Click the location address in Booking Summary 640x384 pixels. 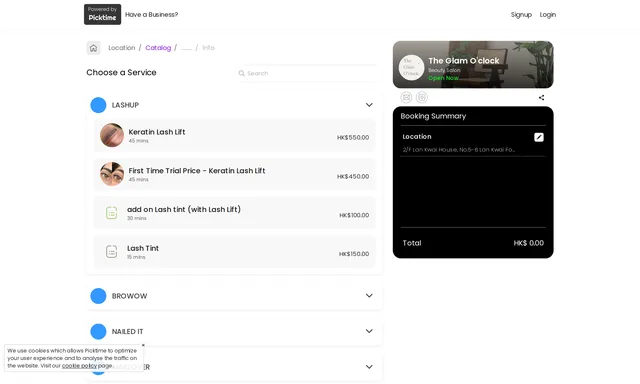coord(459,150)
